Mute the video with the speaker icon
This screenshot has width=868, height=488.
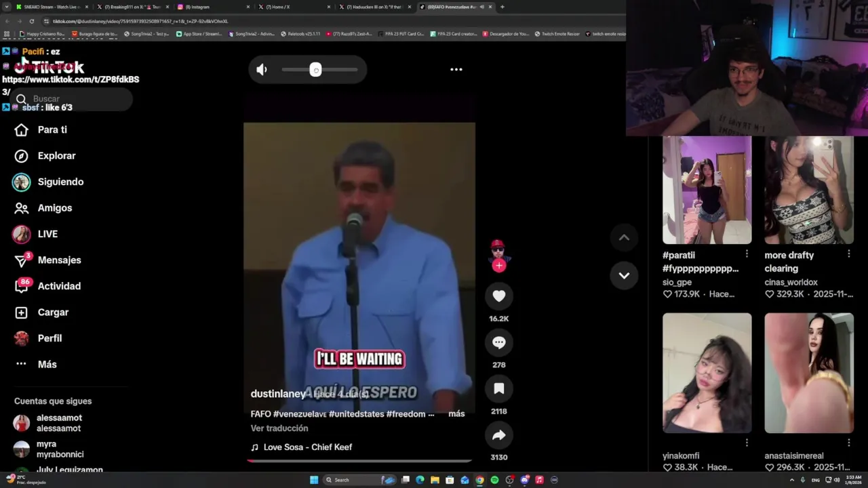click(x=262, y=69)
